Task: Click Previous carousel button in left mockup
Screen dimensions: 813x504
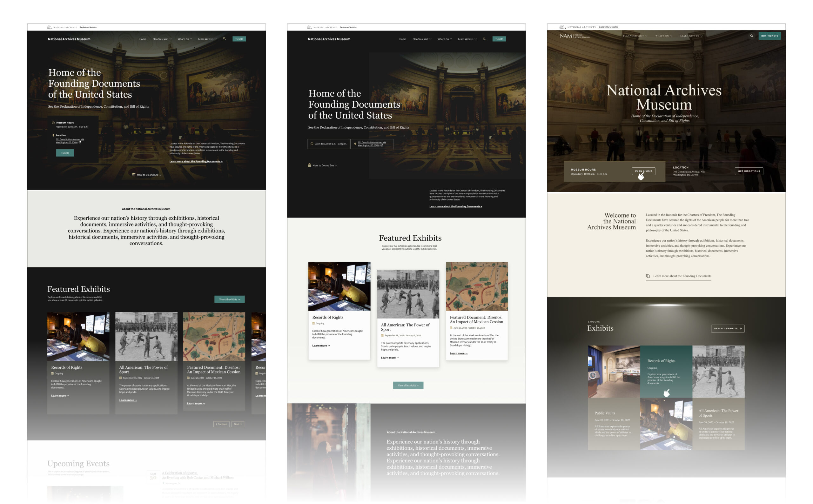Action: click(221, 424)
